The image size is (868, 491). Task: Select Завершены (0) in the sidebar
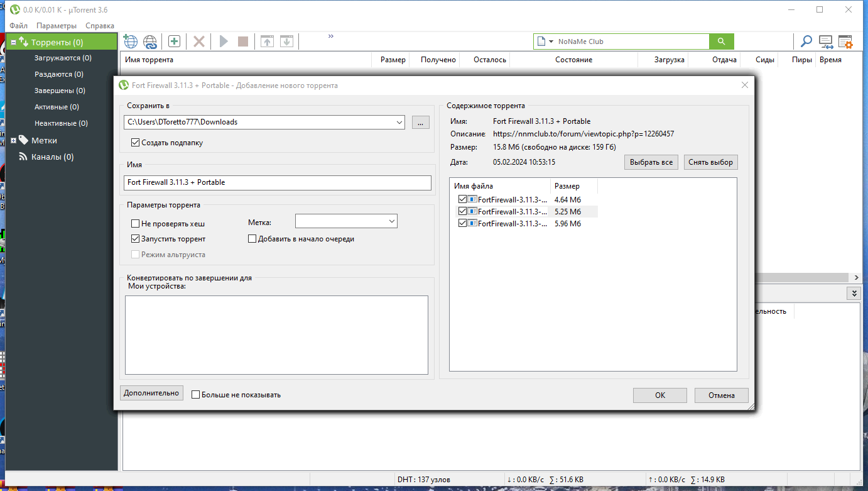(60, 91)
